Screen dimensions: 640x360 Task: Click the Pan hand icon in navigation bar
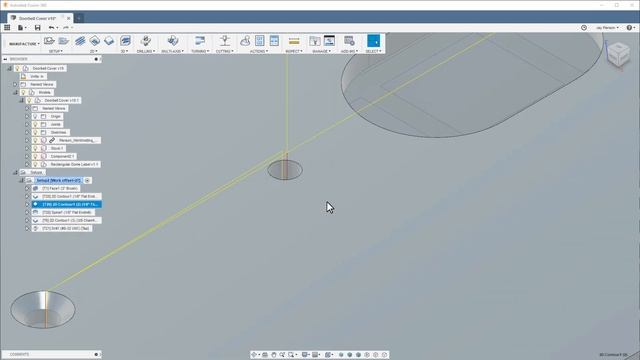pos(273,355)
